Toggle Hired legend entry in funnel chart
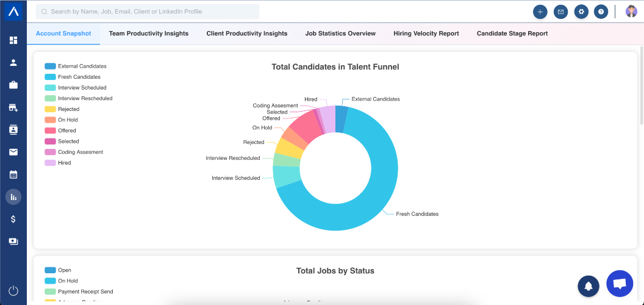 (58, 163)
